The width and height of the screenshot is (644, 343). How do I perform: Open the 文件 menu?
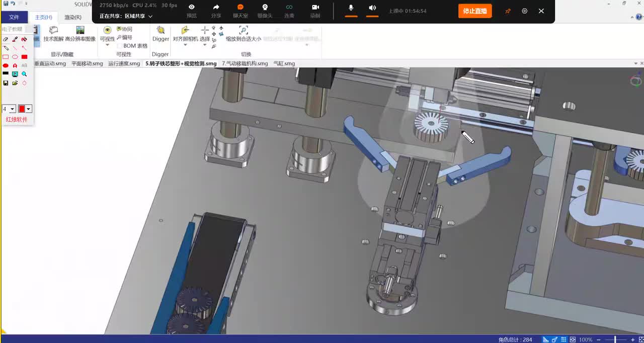(x=14, y=17)
